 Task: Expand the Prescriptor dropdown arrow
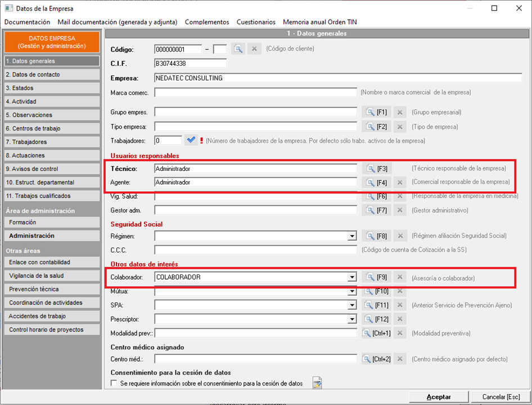[352, 319]
